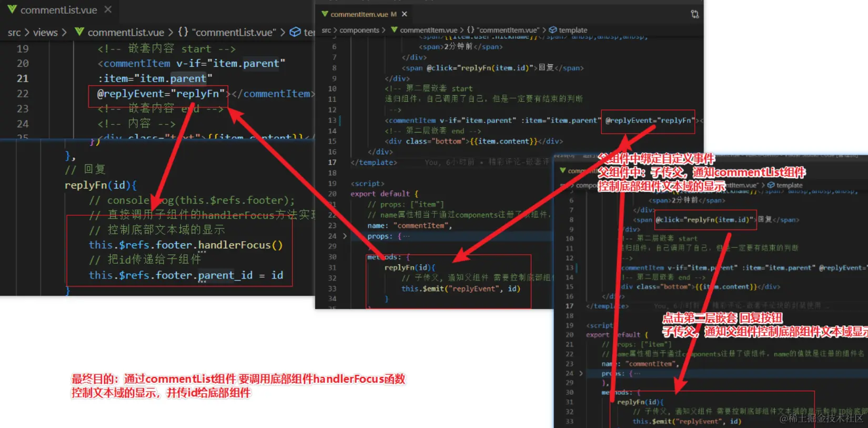868x428 pixels.
Task: Click line number 17 in right commentItem window
Action: pos(569,306)
